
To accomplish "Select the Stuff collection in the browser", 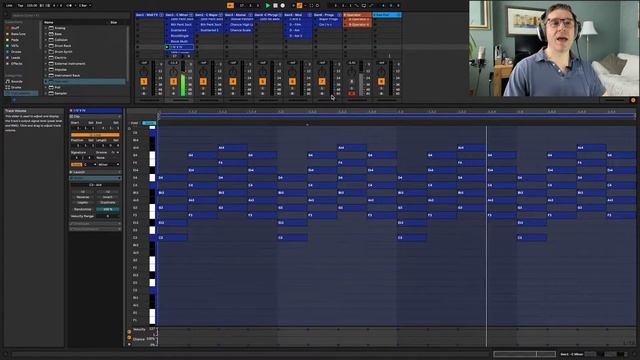I will 15,28.
